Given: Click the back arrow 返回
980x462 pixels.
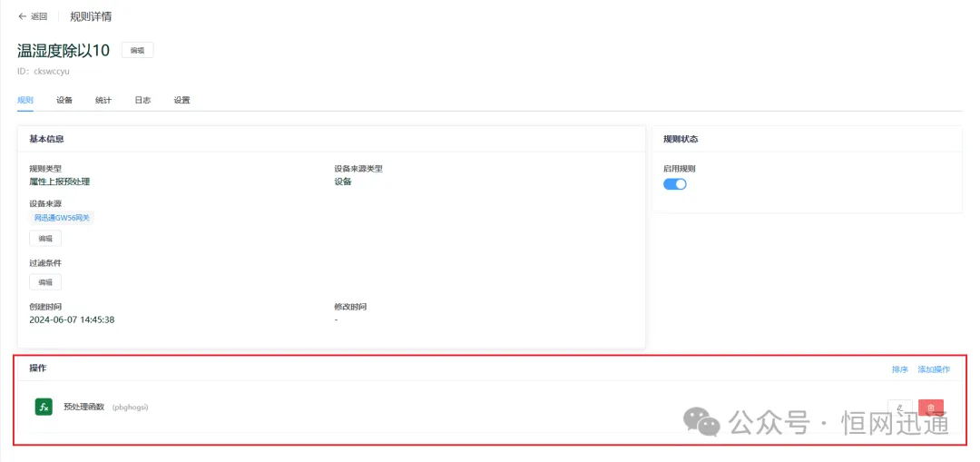Looking at the screenshot, I should (32, 16).
